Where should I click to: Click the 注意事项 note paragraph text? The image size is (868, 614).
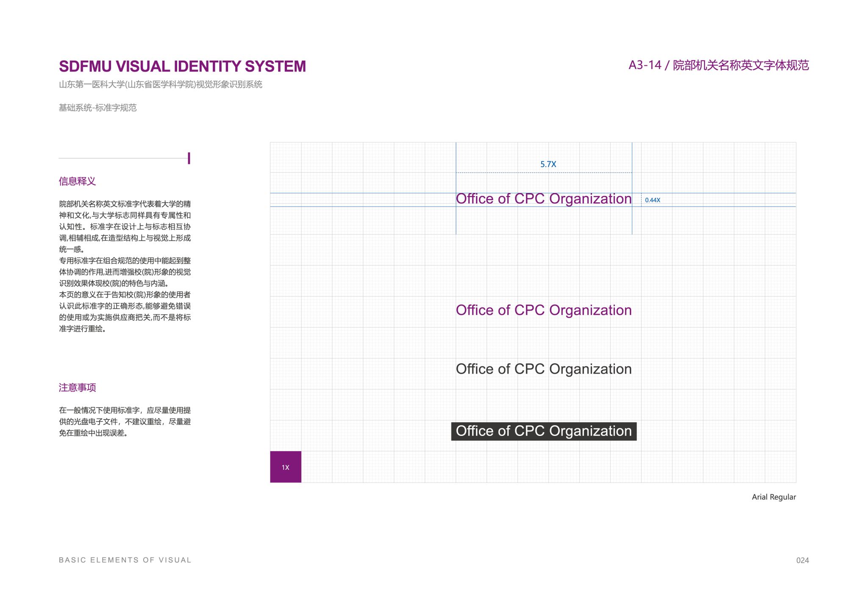[125, 421]
